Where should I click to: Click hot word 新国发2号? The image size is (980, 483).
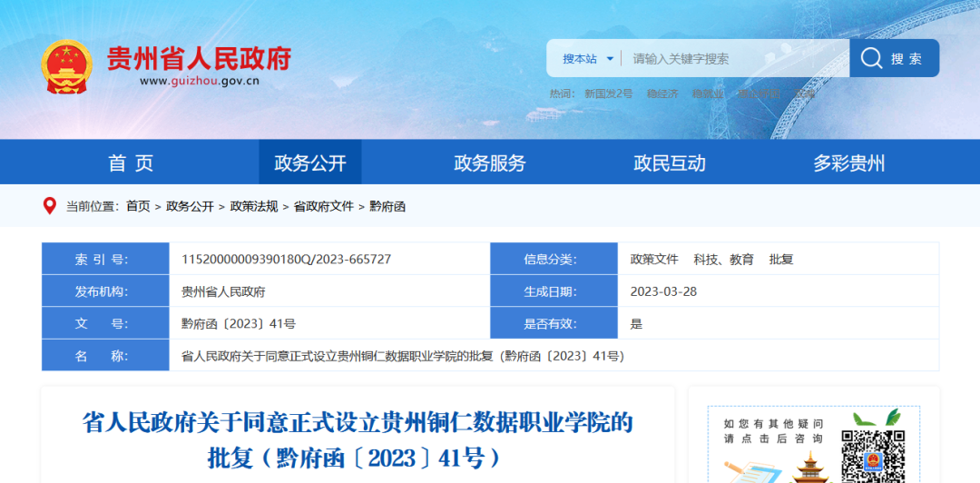pyautogui.click(x=608, y=94)
